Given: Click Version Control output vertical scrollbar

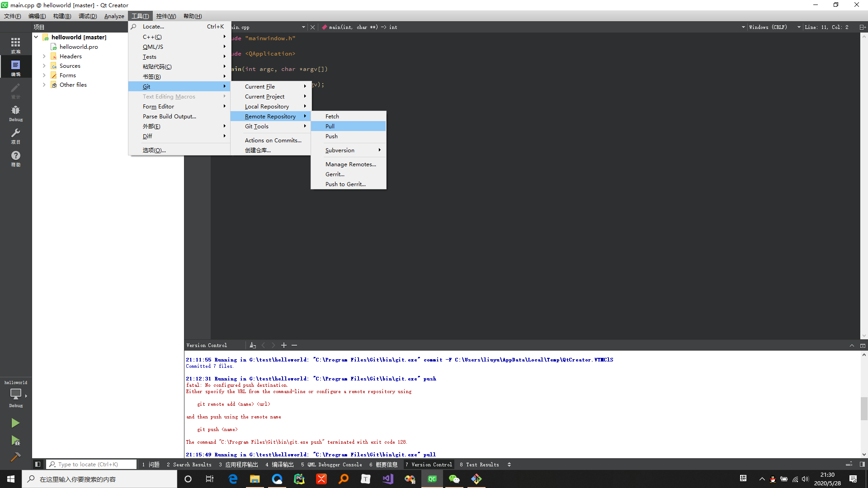Looking at the screenshot, I should click(x=864, y=408).
